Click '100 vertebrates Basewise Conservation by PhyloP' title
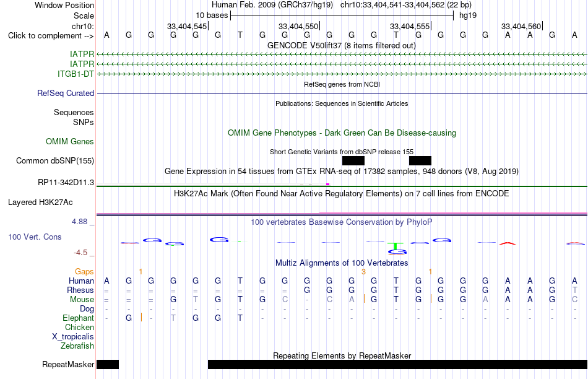The image size is (588, 379). (x=342, y=222)
